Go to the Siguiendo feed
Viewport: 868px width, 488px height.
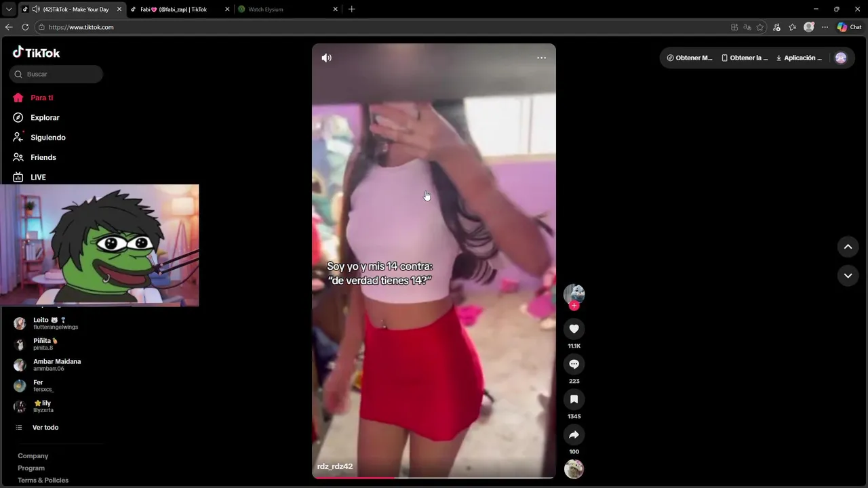tap(39, 137)
